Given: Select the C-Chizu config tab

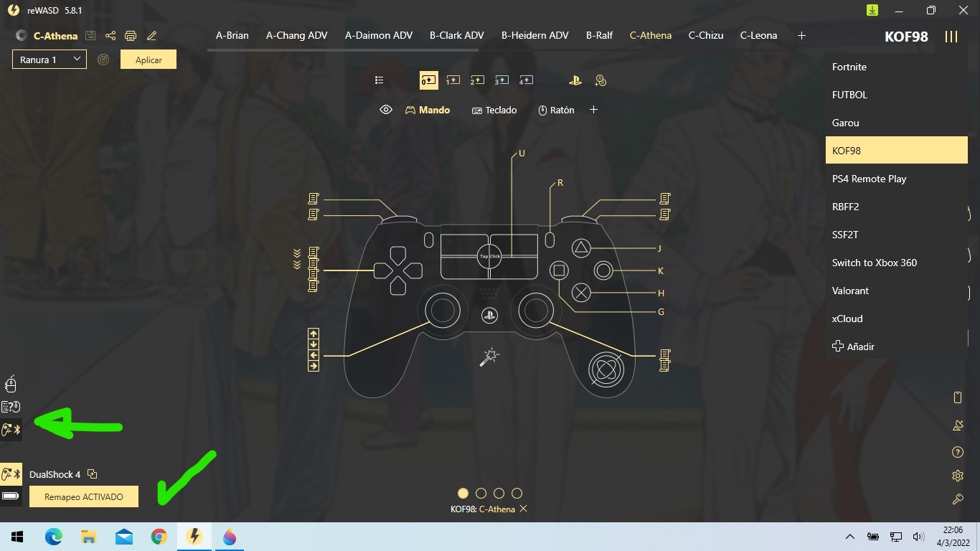Looking at the screenshot, I should pos(706,35).
